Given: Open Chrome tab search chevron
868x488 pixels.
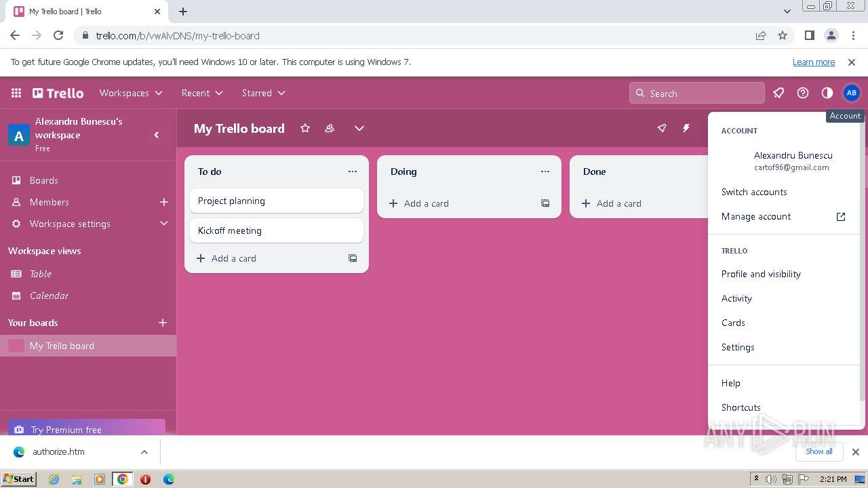Looking at the screenshot, I should pyautogui.click(x=787, y=12).
